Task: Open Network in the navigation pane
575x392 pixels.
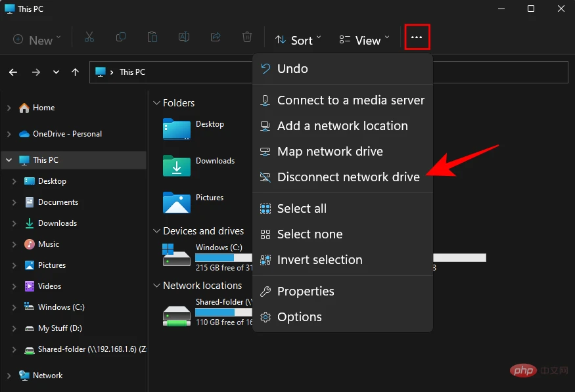Action: click(47, 376)
